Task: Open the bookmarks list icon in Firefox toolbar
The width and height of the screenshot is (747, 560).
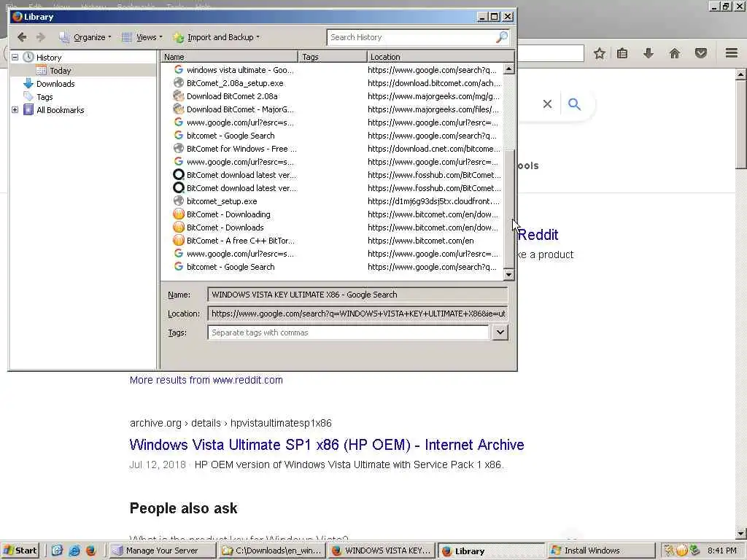Action: click(622, 53)
